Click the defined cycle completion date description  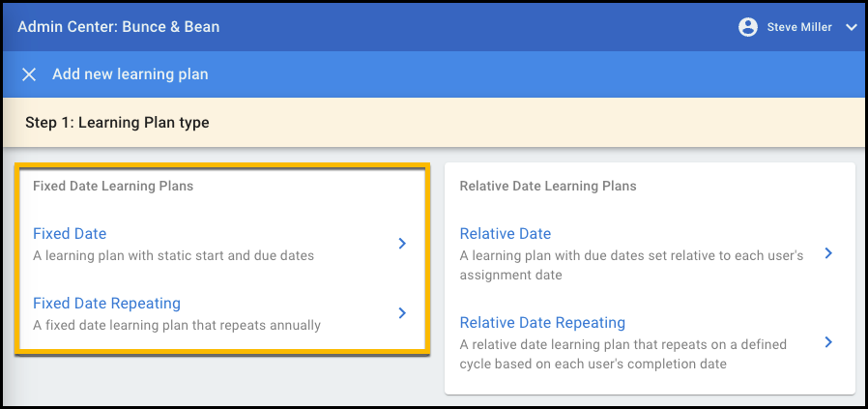pyautogui.click(x=623, y=354)
